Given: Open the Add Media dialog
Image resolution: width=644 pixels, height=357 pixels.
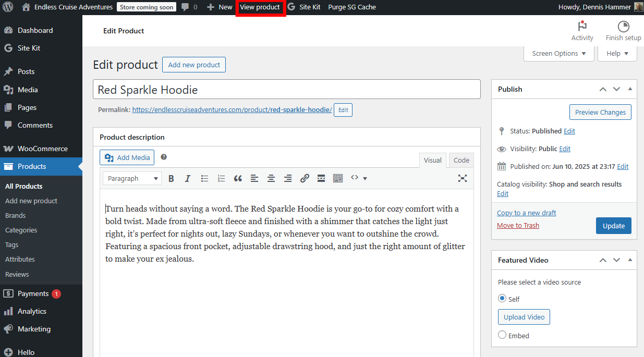Looking at the screenshot, I should click(126, 157).
